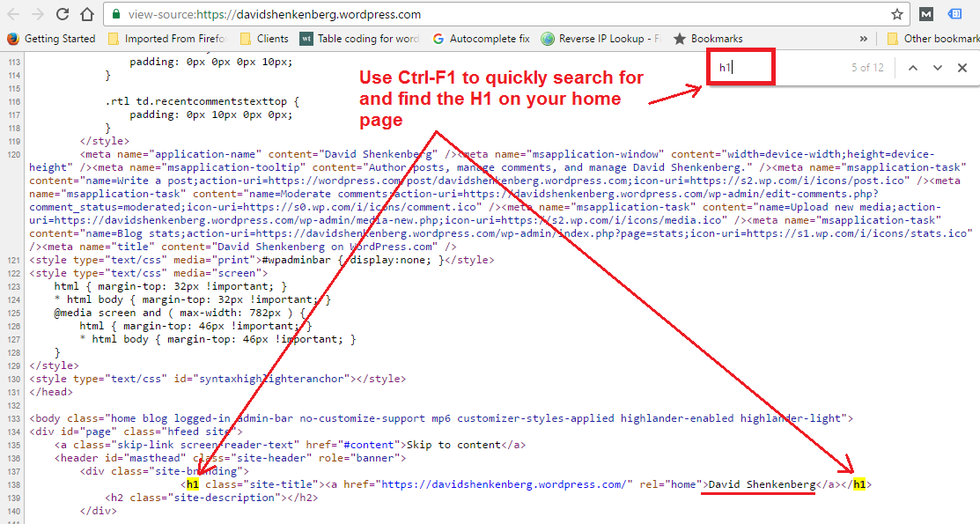This screenshot has height=524, width=980.
Task: Open the starred Bookmarks item
Action: point(708,38)
